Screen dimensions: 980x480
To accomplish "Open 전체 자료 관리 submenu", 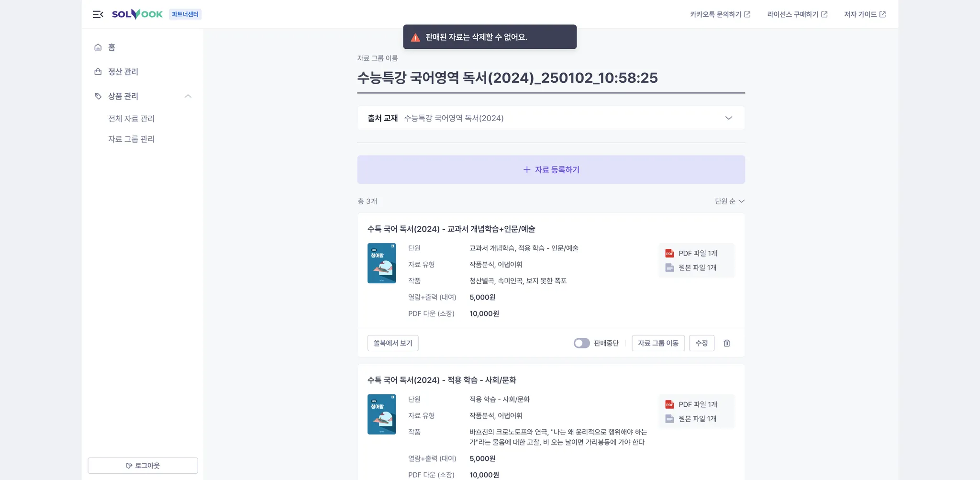I will [x=131, y=118].
